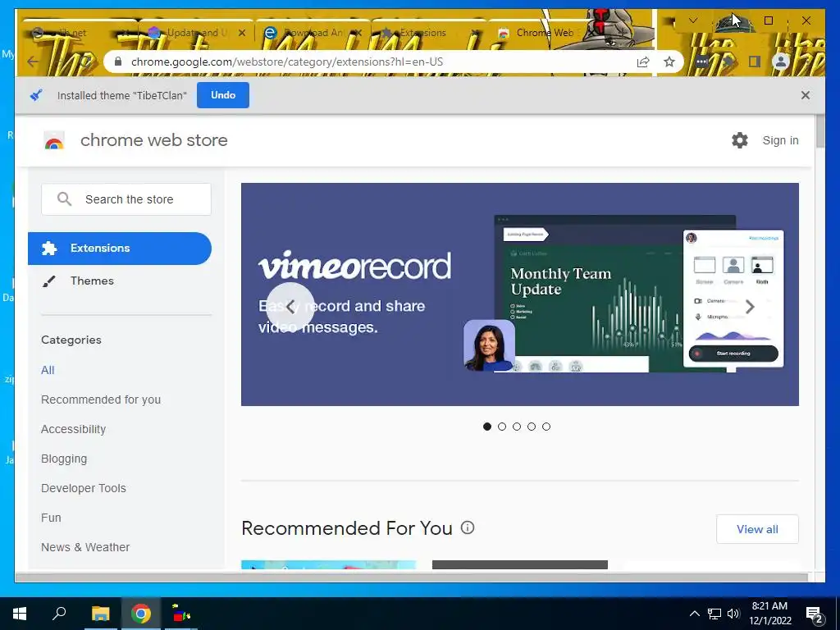The image size is (840, 630).
Task: Toggle the Chrome side panel icon
Action: [x=755, y=62]
